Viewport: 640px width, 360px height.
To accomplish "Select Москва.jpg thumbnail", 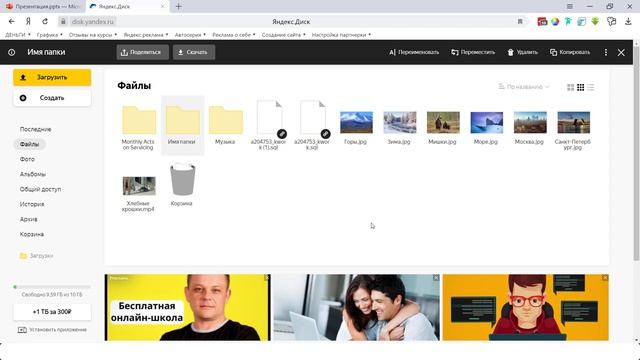I will pos(530,122).
